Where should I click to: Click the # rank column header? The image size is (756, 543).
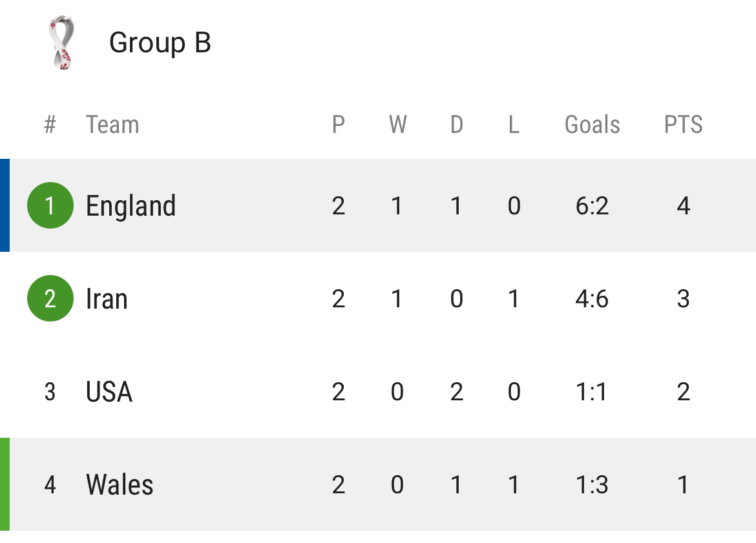(50, 125)
